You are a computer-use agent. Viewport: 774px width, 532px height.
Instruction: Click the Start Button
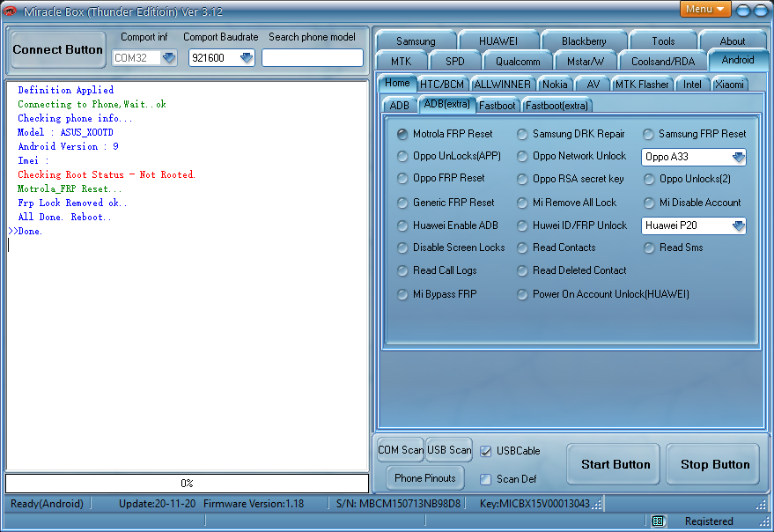pyautogui.click(x=615, y=464)
